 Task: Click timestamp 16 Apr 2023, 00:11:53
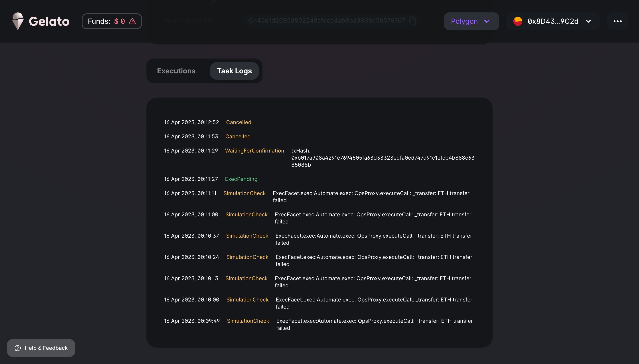[191, 137]
